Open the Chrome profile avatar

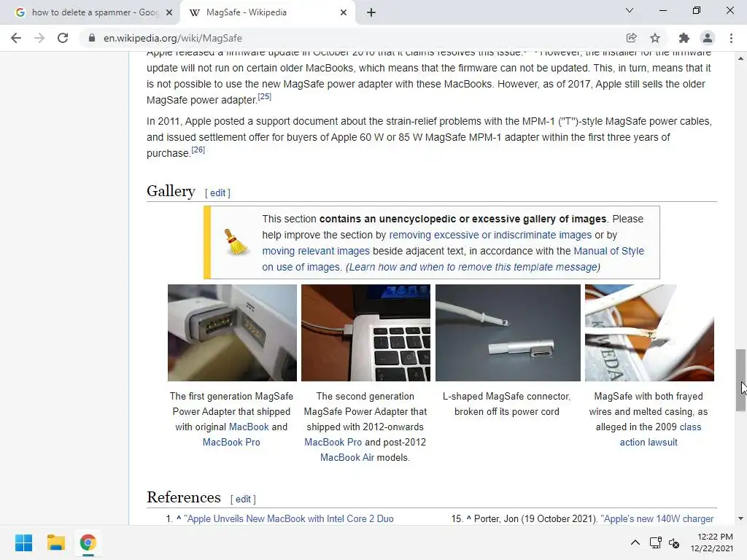pos(708,38)
